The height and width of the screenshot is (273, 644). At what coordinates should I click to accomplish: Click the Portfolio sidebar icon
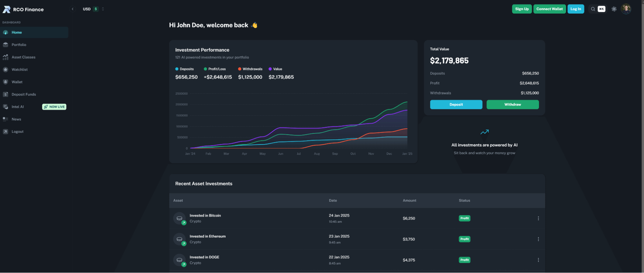tap(5, 45)
